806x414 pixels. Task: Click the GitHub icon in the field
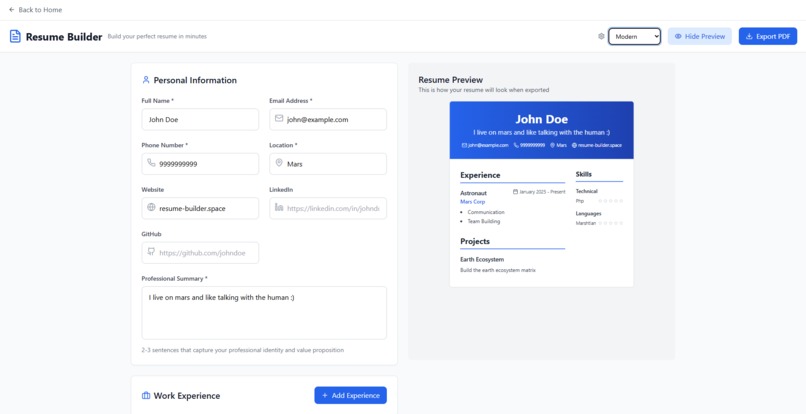tap(151, 251)
